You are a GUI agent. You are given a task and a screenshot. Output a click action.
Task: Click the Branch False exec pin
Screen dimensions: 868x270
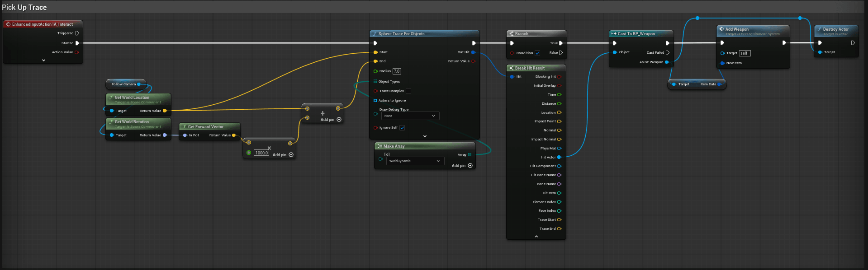click(x=560, y=53)
